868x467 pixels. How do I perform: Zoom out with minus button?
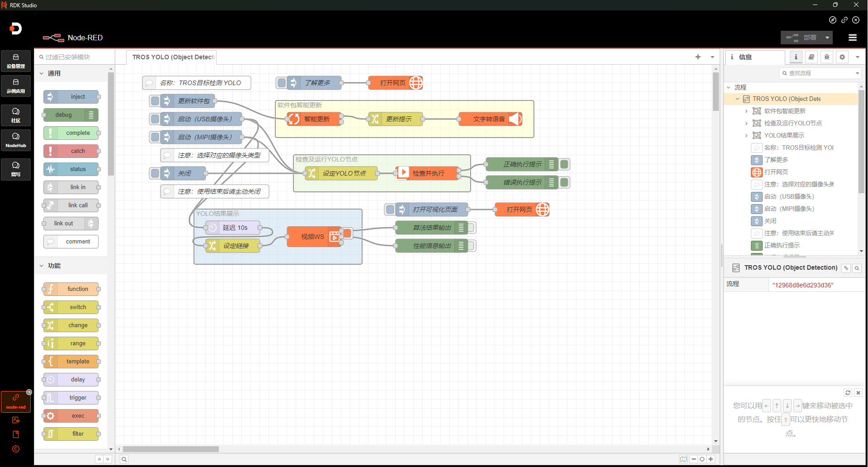tap(693, 459)
